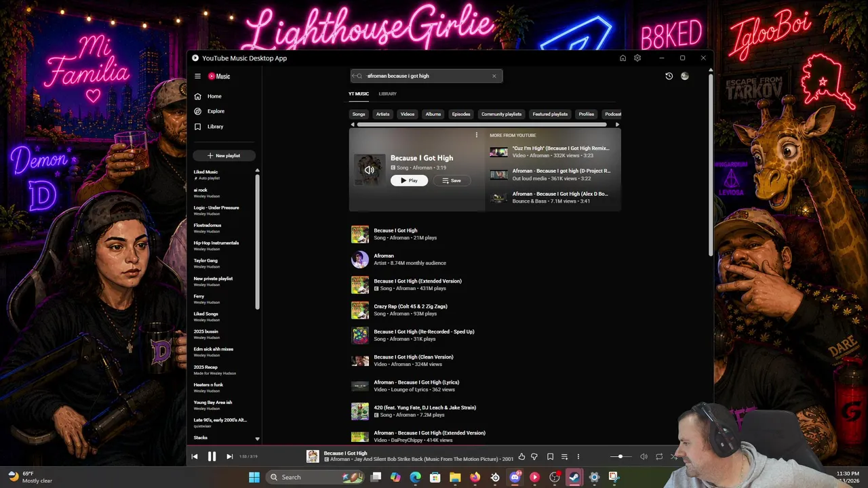
Task: Open the hamburger guide menu
Action: tap(197, 77)
